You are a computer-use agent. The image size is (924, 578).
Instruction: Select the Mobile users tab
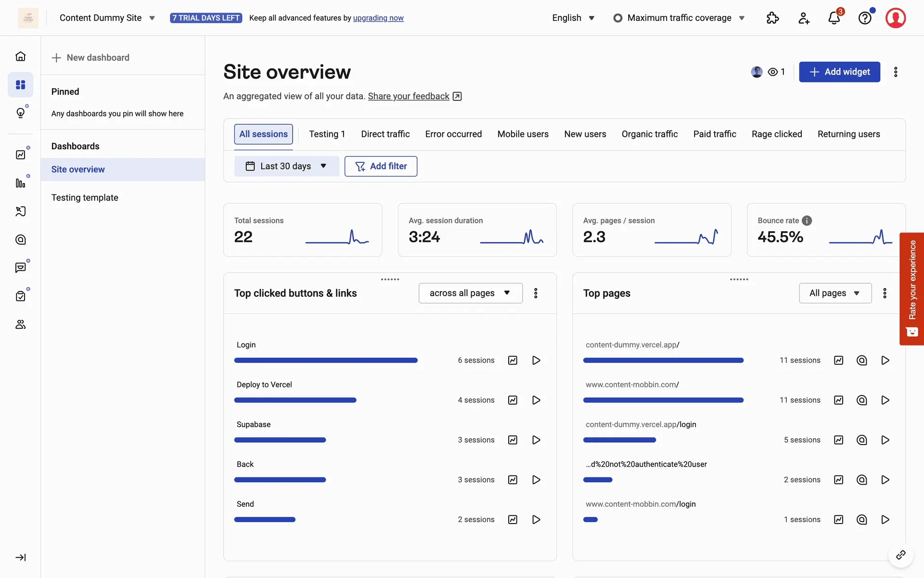(523, 134)
